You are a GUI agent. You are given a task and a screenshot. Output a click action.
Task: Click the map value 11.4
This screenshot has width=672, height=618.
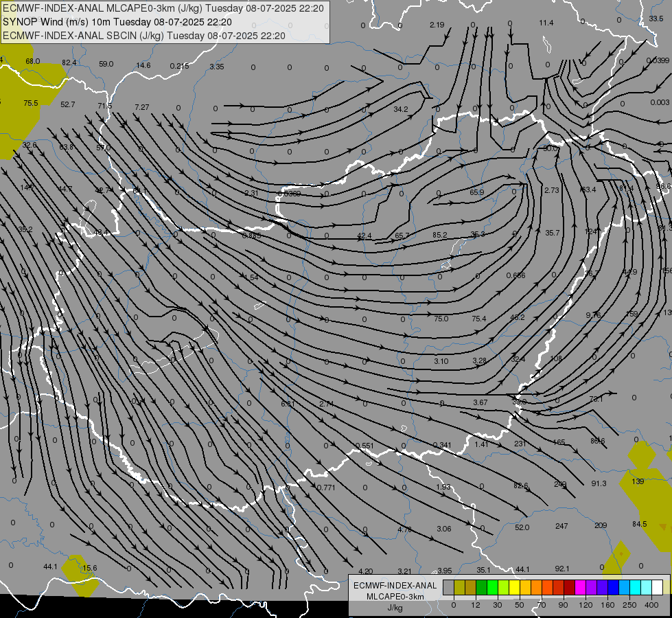546,23
